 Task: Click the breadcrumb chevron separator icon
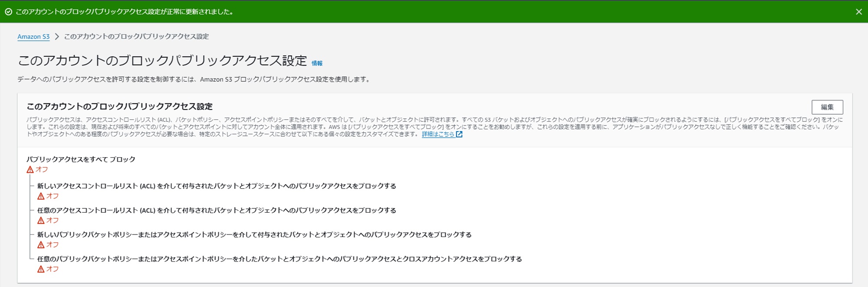tap(57, 36)
